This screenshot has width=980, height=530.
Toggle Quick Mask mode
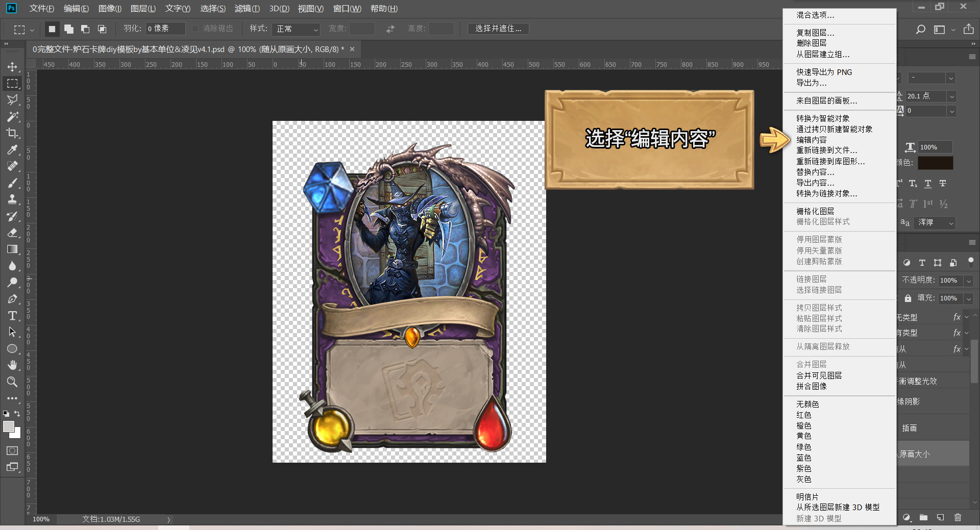click(x=12, y=450)
